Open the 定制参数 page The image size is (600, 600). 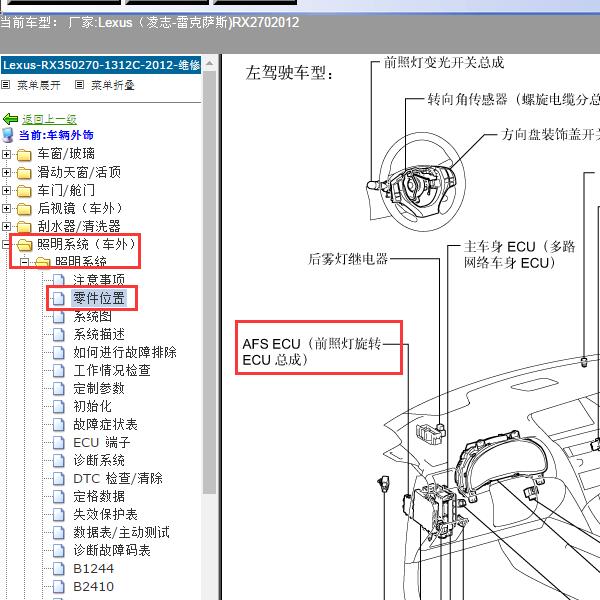(x=99, y=388)
